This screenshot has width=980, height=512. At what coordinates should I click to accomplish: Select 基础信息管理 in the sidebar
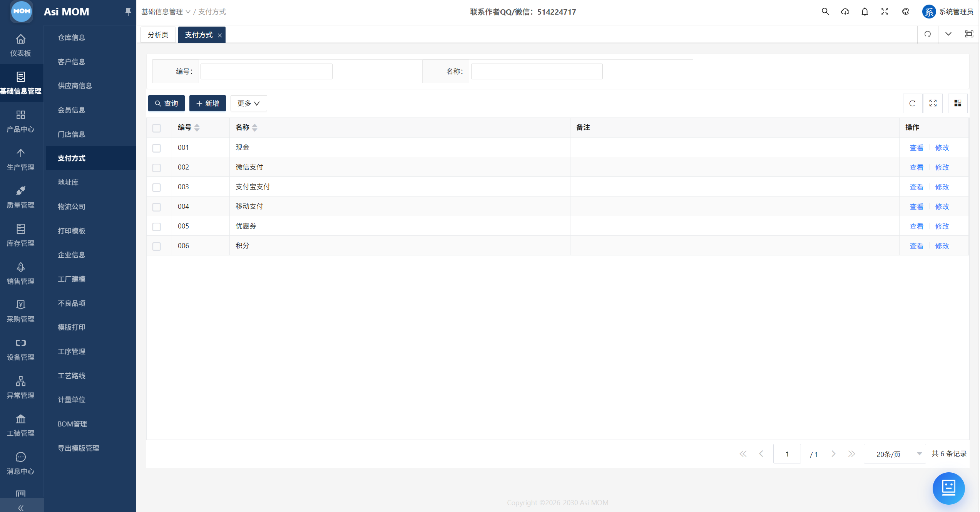(21, 83)
